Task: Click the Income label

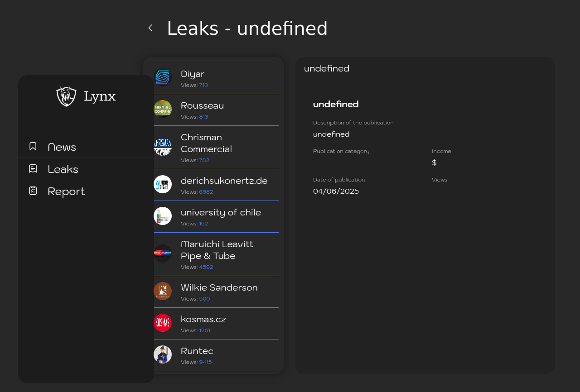Action: coord(441,151)
